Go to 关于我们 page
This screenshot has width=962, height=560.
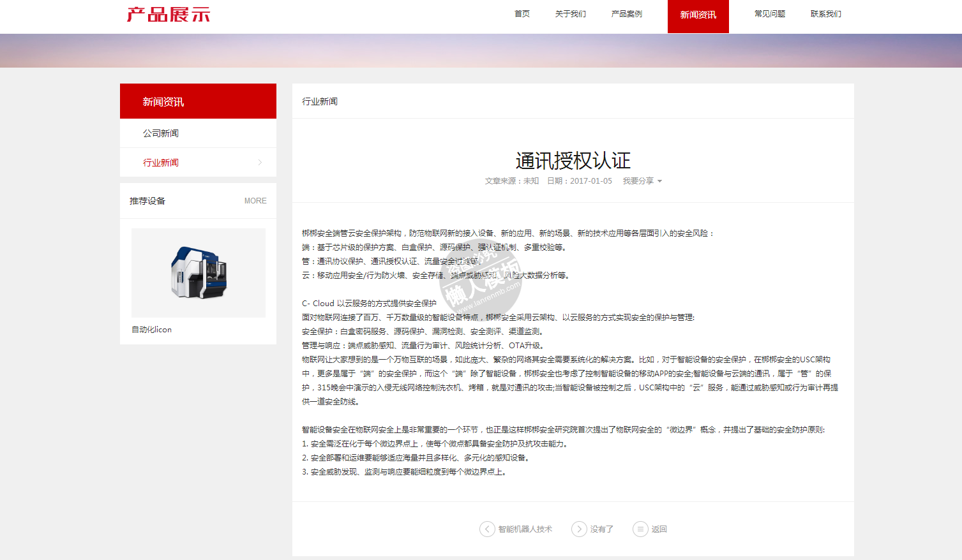(x=570, y=14)
